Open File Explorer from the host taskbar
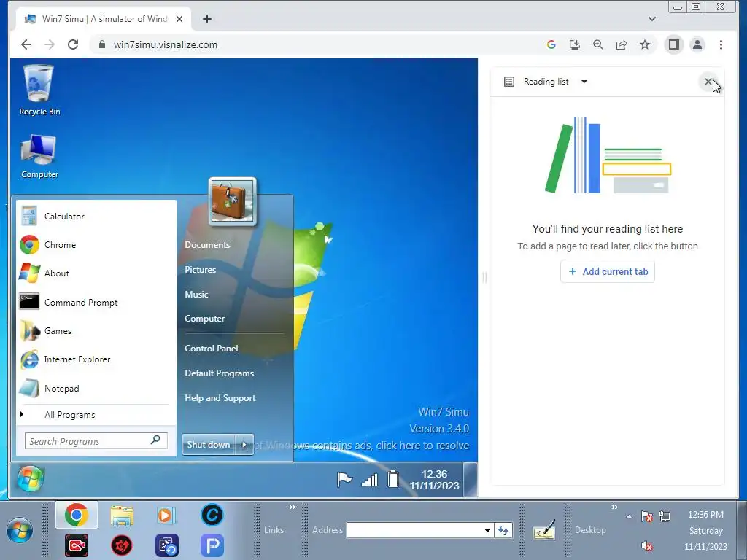Viewport: 747px width, 560px height. click(x=122, y=516)
